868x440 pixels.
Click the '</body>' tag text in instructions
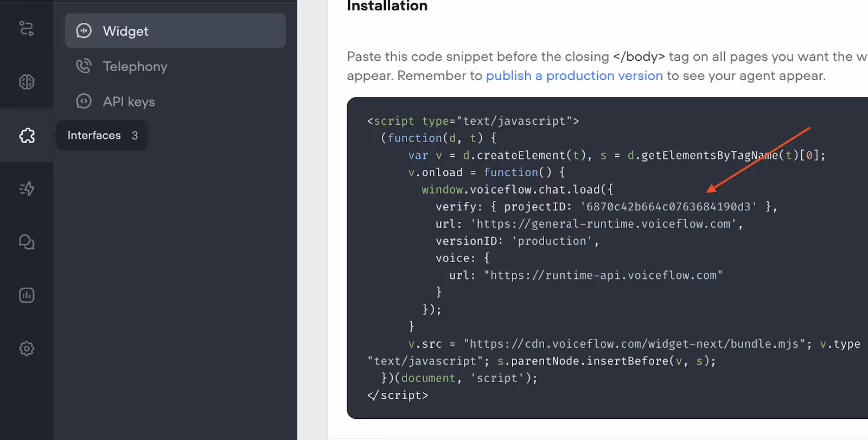point(639,56)
